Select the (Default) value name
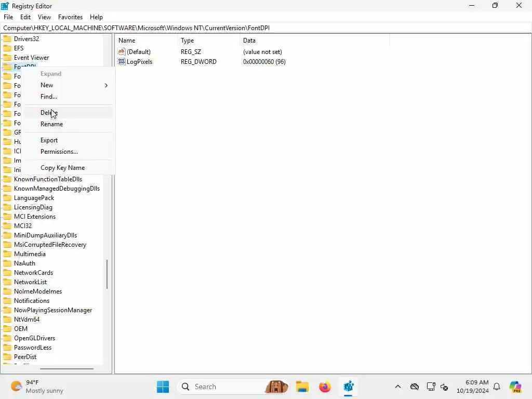 pyautogui.click(x=138, y=52)
